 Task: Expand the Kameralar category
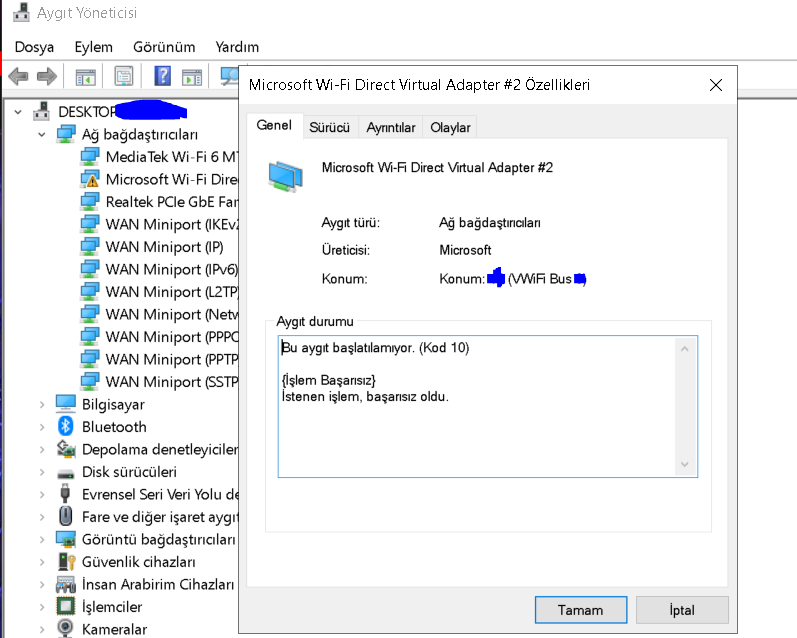pyautogui.click(x=42, y=629)
